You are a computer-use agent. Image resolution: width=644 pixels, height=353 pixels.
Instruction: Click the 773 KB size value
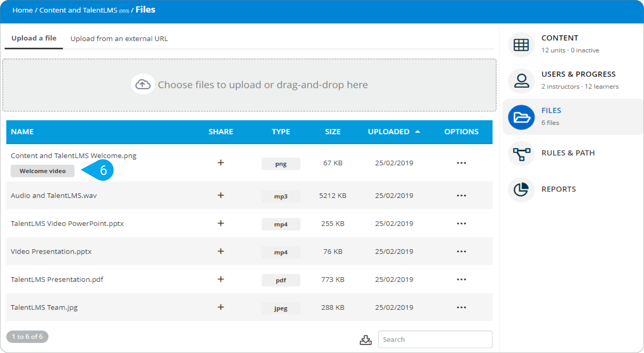tap(333, 279)
